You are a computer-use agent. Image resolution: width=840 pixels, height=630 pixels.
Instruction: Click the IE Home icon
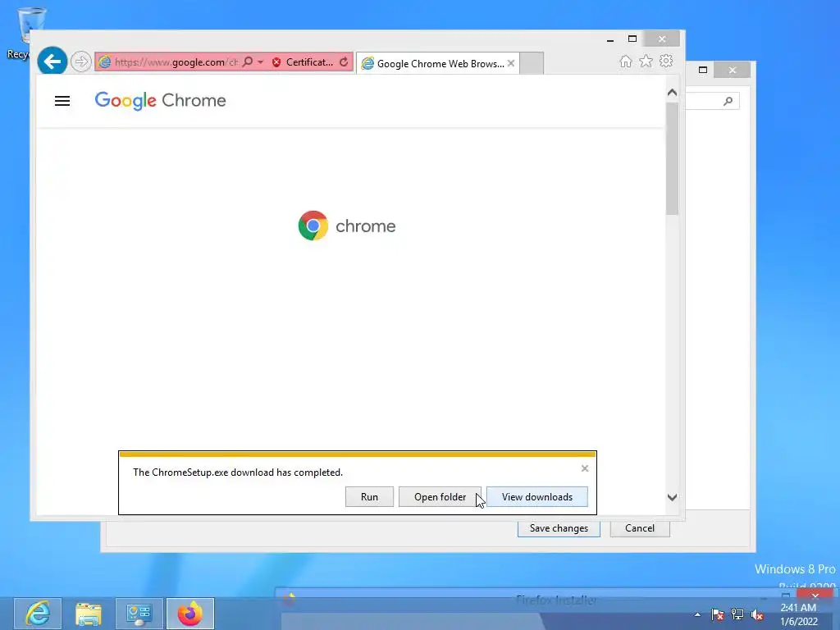pos(625,61)
